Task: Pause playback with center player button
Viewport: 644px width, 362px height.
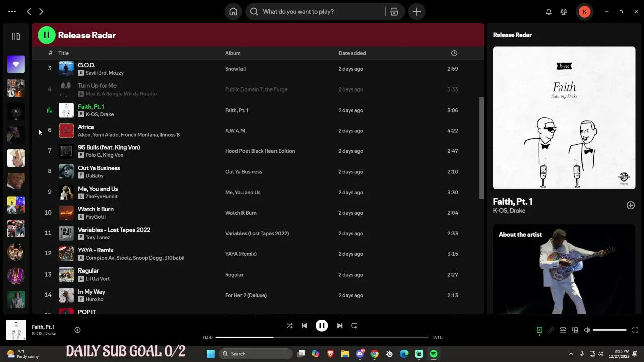Action: pyautogui.click(x=322, y=326)
